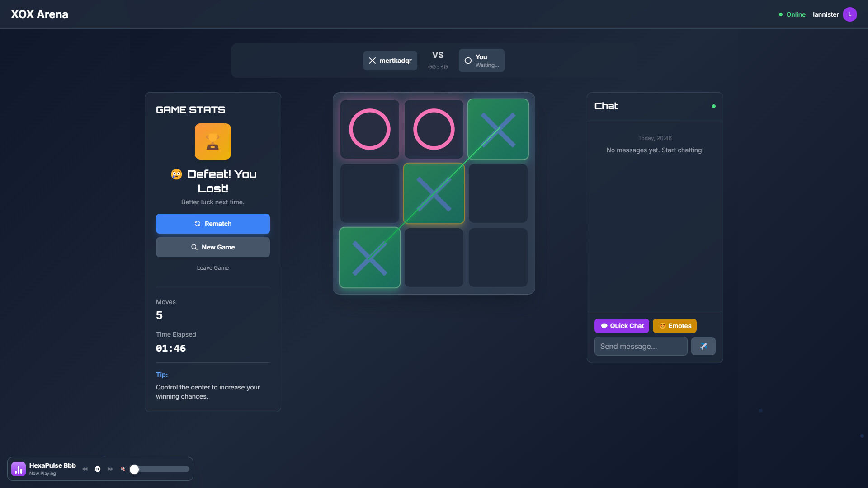Open the lannister profile avatar menu

[x=850, y=14]
